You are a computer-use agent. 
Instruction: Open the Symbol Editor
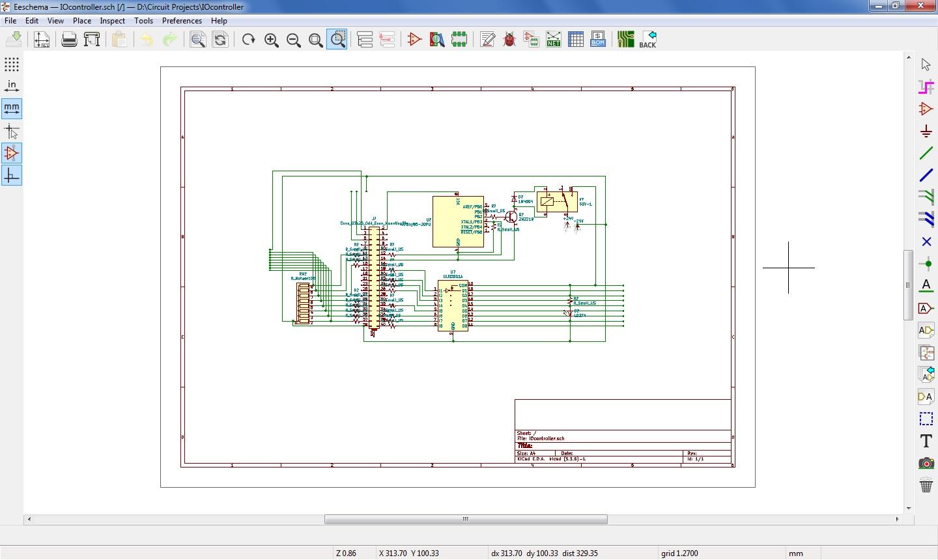[414, 39]
